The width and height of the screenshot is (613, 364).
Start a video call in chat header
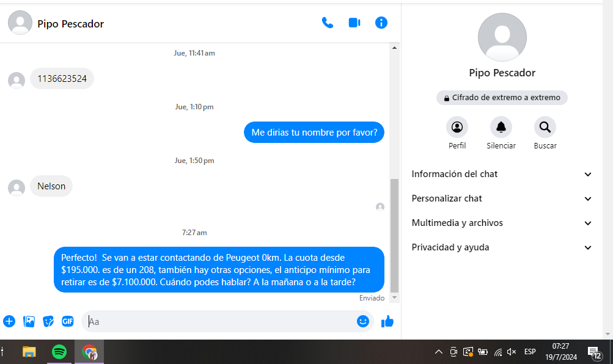click(x=354, y=23)
